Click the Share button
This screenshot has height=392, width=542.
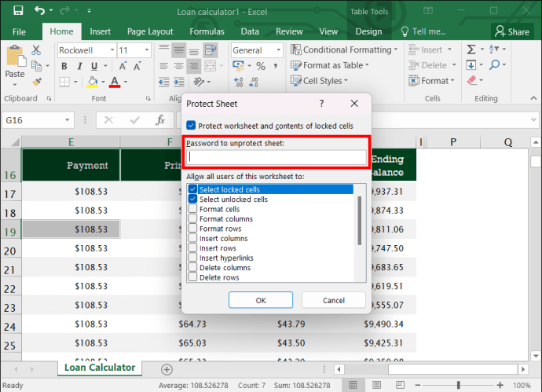point(512,31)
